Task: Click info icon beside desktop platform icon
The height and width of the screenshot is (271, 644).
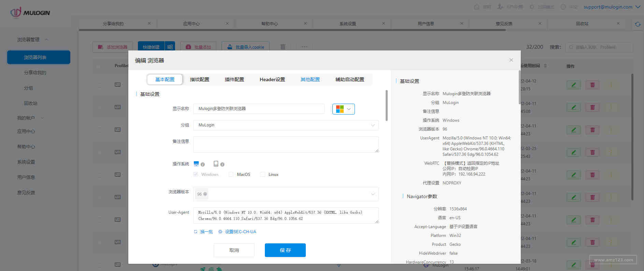Action: 203,164
